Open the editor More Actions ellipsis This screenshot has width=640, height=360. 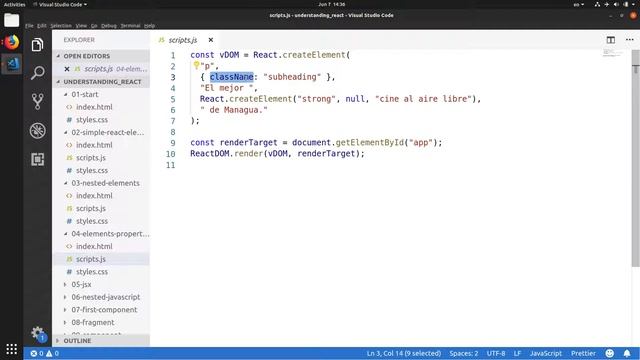(629, 40)
